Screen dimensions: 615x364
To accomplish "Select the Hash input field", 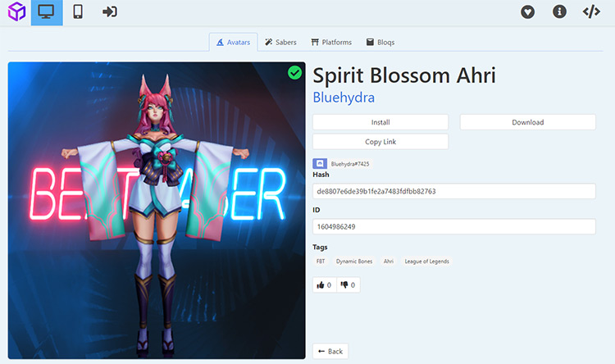I will [454, 191].
